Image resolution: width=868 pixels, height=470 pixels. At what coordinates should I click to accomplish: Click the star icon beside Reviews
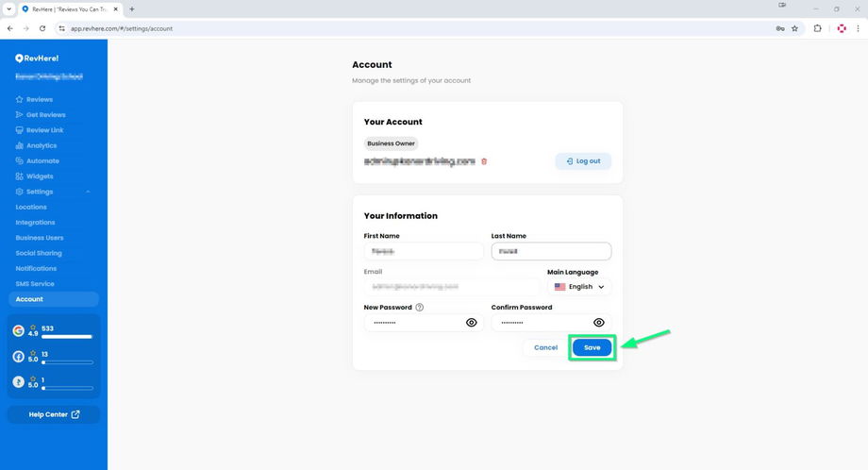click(x=20, y=100)
